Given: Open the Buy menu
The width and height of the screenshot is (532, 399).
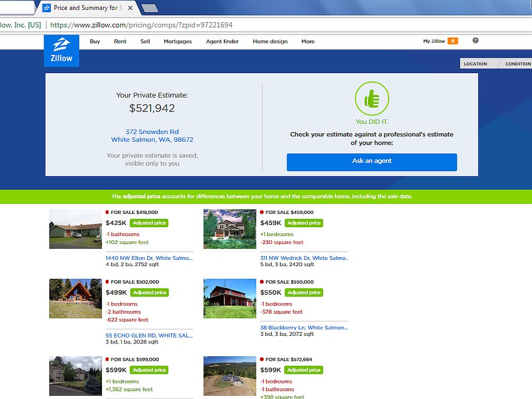Looking at the screenshot, I should pyautogui.click(x=95, y=42).
